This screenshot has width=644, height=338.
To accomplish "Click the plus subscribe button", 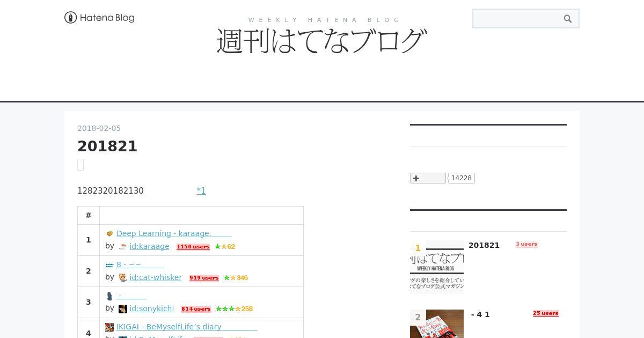I will (428, 178).
